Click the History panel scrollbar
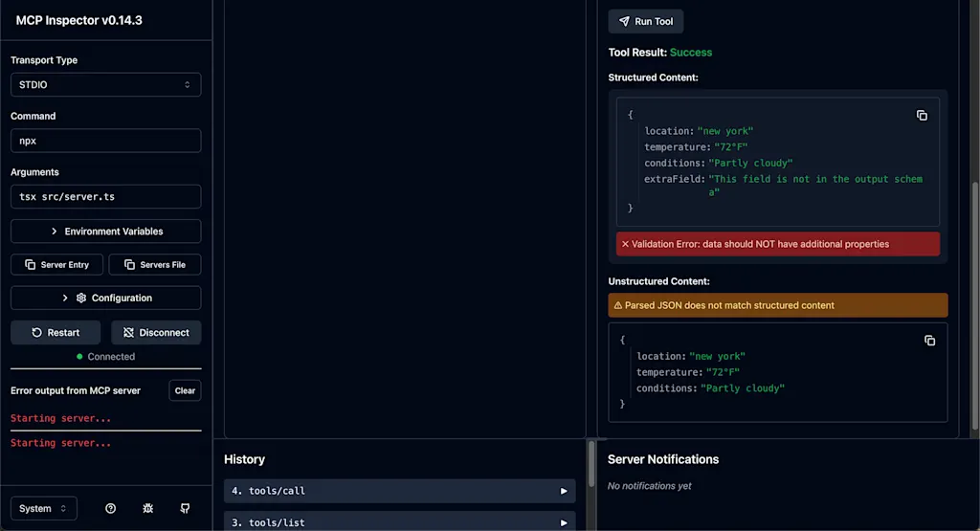 tap(591, 465)
